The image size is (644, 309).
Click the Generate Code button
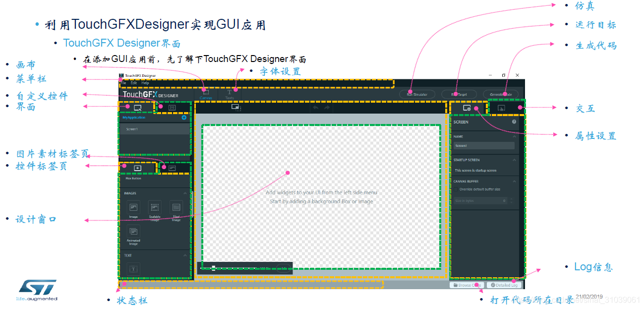click(x=501, y=94)
